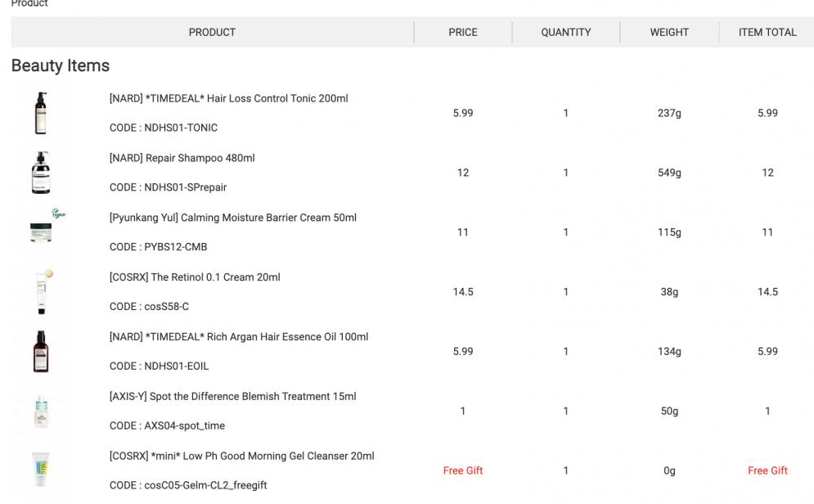The width and height of the screenshot is (814, 504).
Task: Click the ITEM TOTAL column header
Action: 767,33
